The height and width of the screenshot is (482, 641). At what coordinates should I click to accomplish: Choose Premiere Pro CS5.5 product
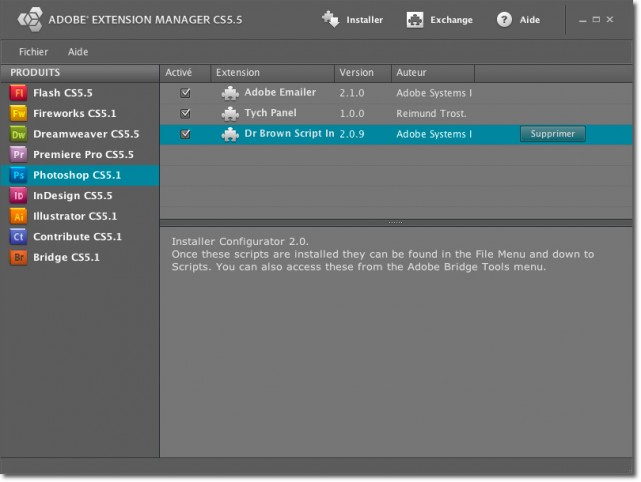(x=80, y=155)
